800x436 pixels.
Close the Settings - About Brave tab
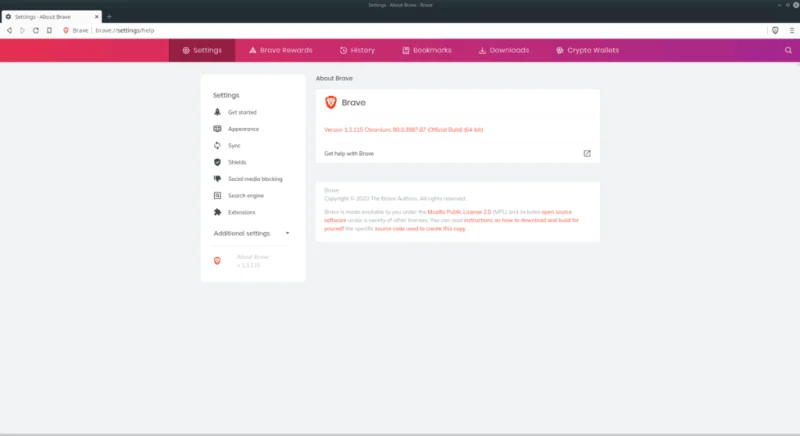click(x=96, y=17)
